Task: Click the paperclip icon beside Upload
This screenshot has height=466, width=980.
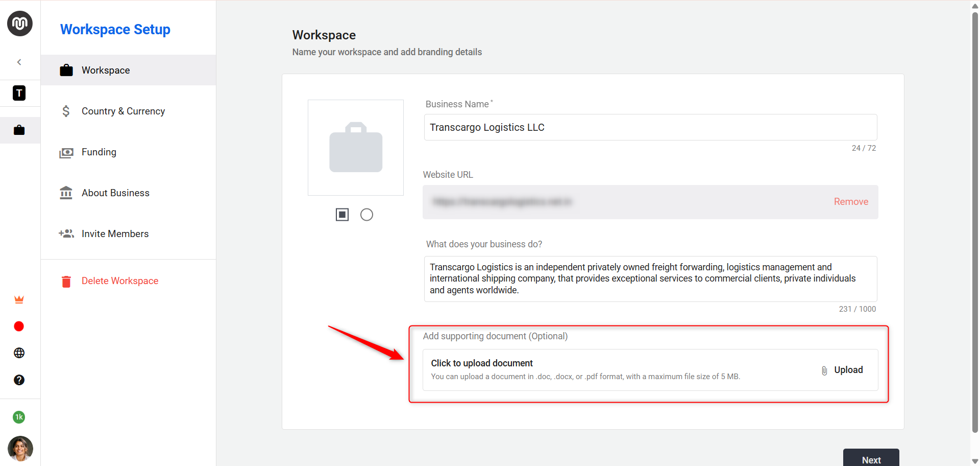Action: [x=824, y=371]
